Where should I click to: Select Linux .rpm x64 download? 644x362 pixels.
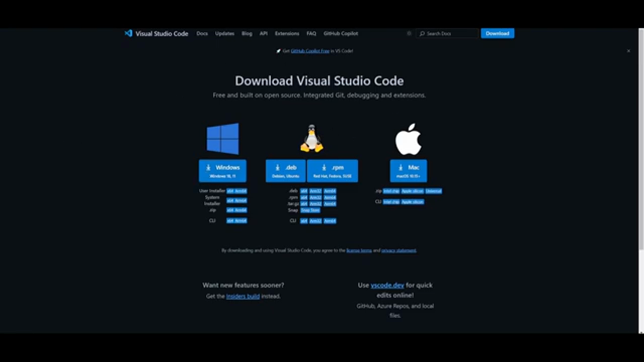(x=304, y=198)
